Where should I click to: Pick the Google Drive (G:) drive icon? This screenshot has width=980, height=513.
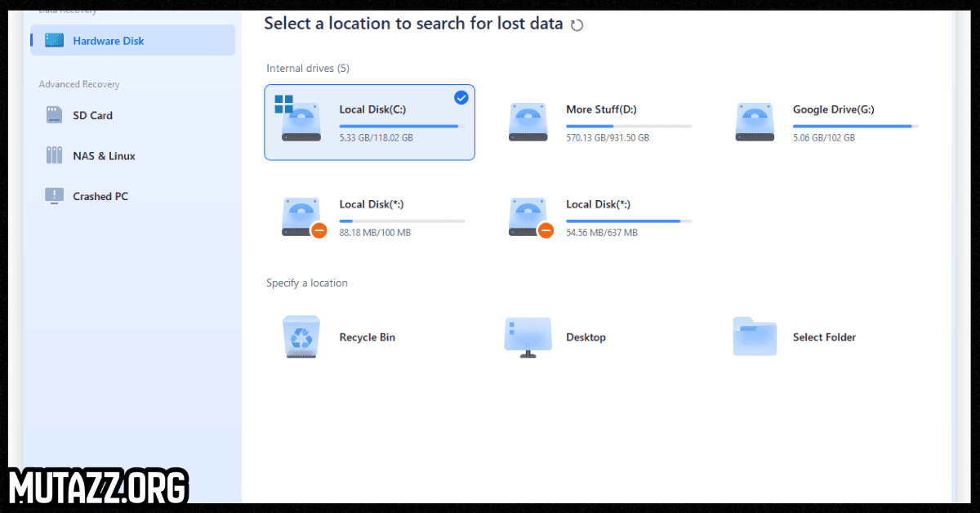755,122
